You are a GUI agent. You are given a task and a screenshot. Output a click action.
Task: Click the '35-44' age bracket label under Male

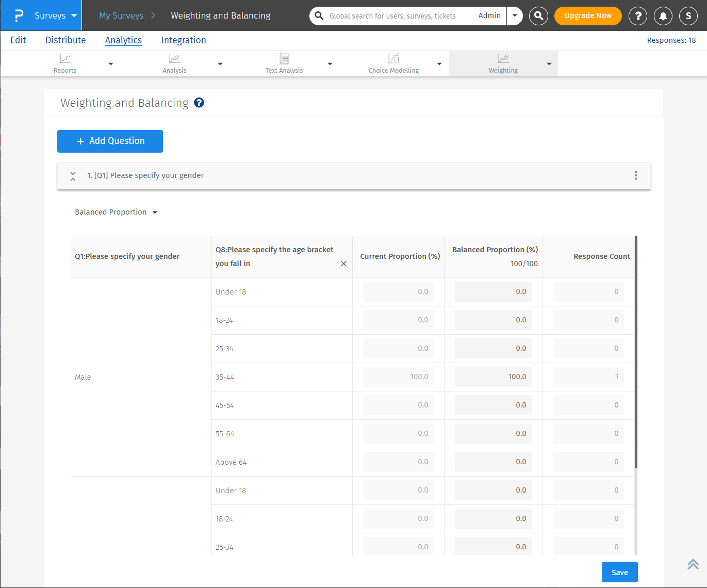pos(225,377)
